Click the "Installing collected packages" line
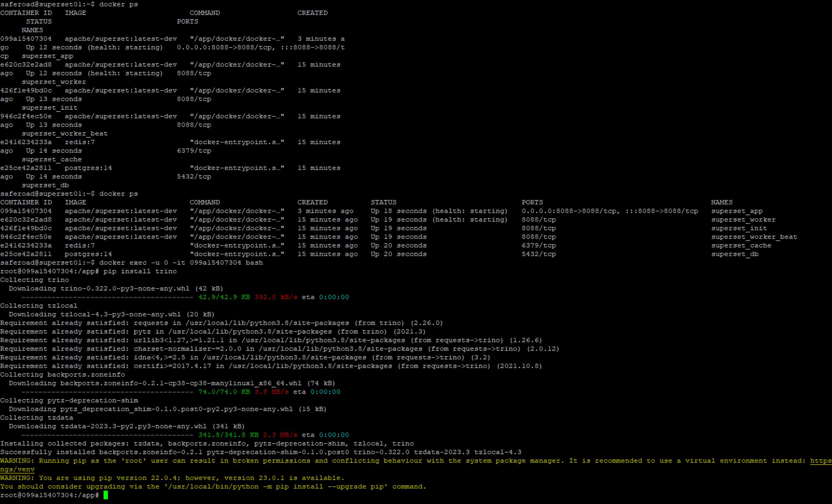832x504 pixels. [x=207, y=444]
